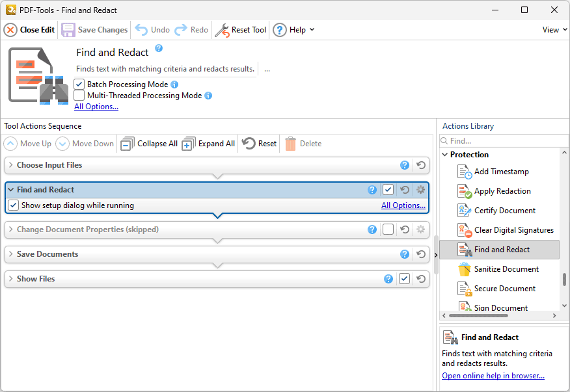The image size is (570, 392).
Task: Open All Options link in Find and Redact step
Action: [403, 205]
